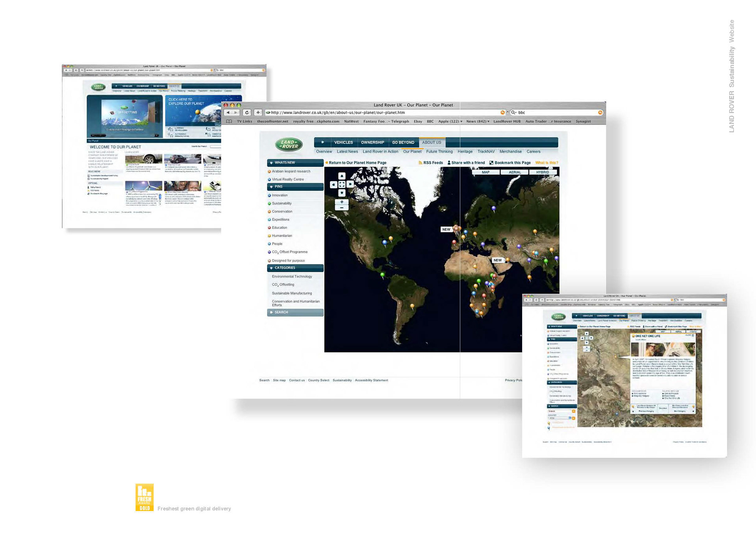Select Future Thinking submenu item

(x=439, y=152)
